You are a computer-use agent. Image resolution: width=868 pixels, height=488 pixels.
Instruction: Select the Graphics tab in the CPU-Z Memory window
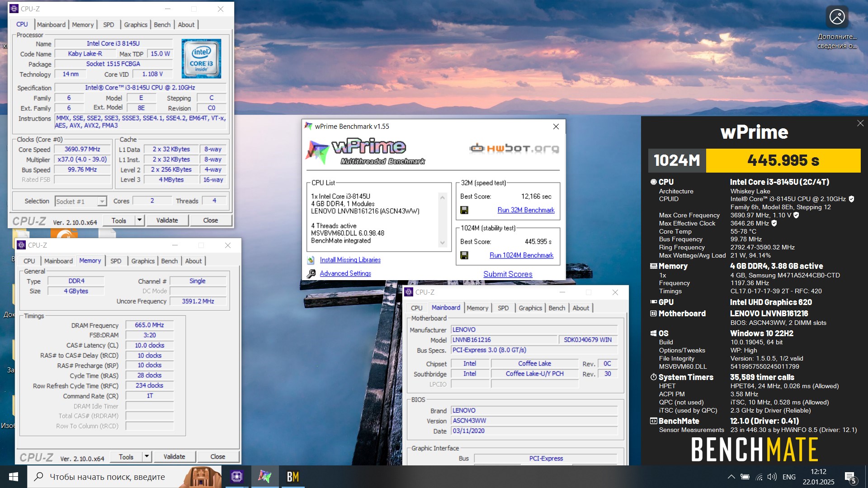coord(143,261)
